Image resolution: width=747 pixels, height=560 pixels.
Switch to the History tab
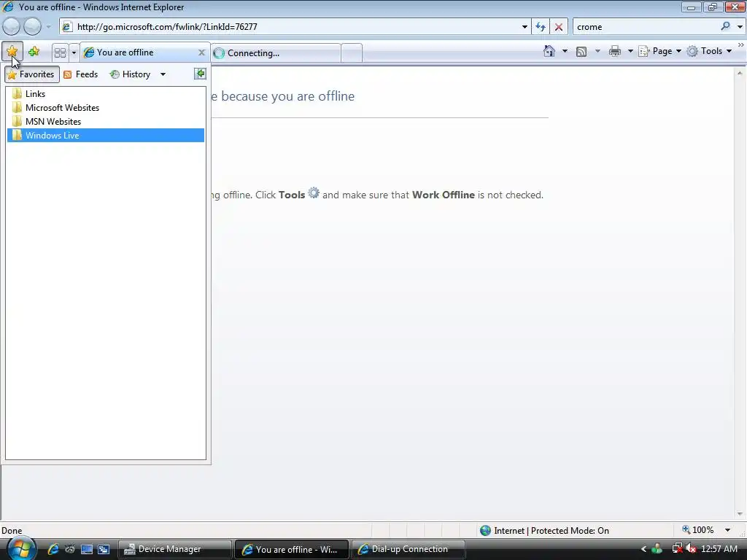click(130, 74)
